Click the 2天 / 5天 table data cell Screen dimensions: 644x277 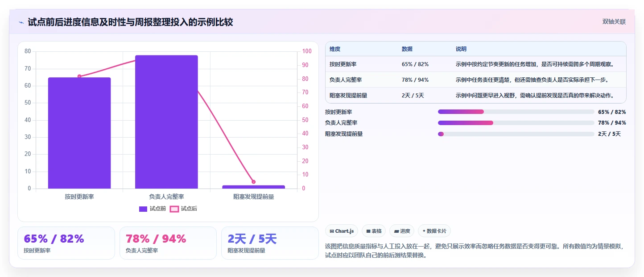(413, 96)
